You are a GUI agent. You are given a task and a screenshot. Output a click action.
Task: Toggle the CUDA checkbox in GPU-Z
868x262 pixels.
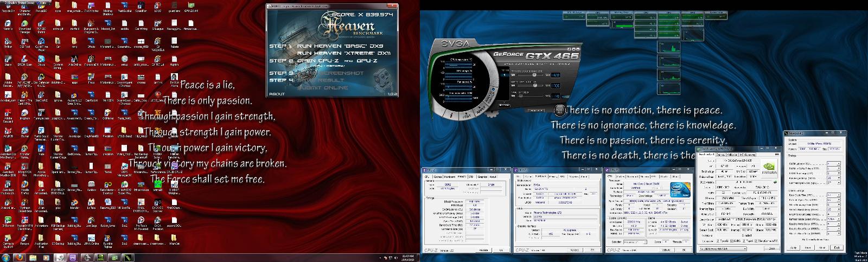pyautogui.click(x=731, y=241)
